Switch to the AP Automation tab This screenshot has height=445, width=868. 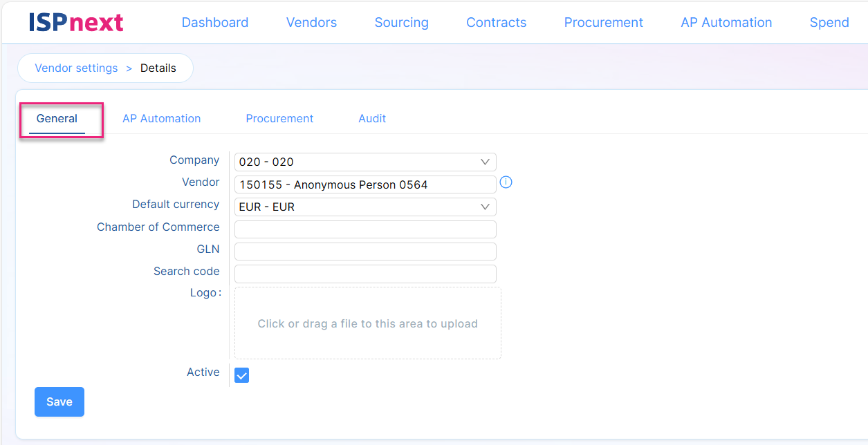161,118
